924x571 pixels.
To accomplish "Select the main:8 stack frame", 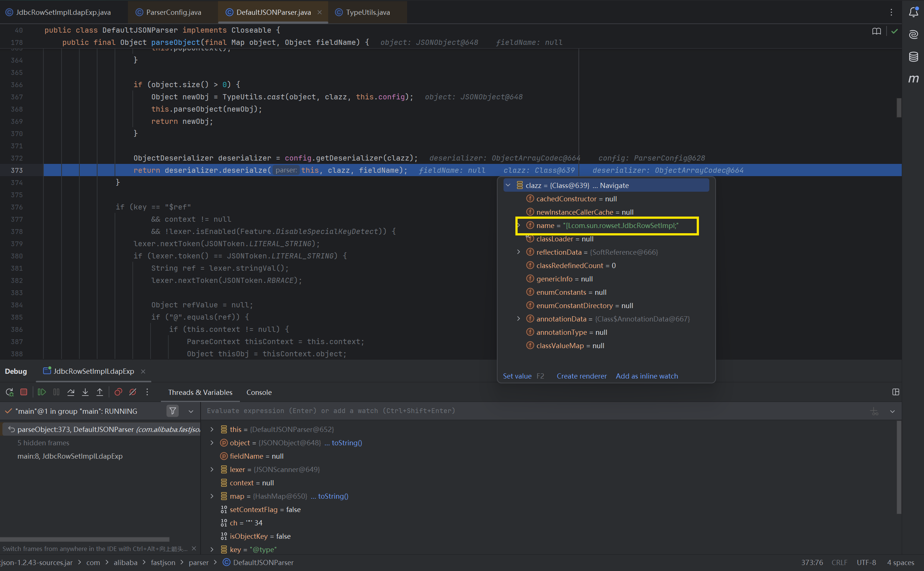I will (x=70, y=456).
